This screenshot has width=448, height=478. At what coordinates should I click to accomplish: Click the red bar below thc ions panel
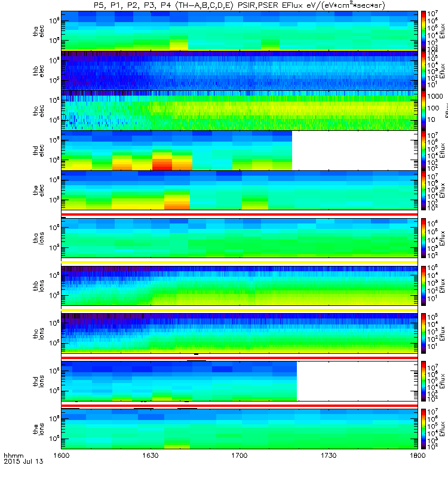[x=240, y=358]
